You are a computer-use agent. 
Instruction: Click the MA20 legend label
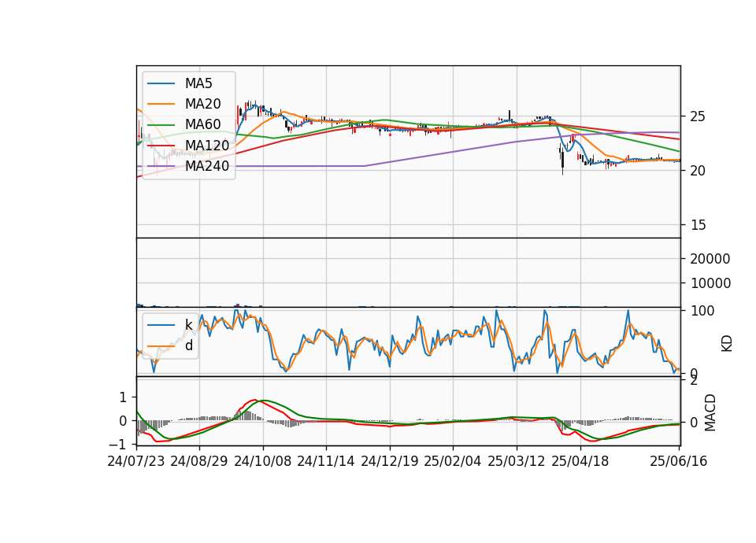point(202,104)
